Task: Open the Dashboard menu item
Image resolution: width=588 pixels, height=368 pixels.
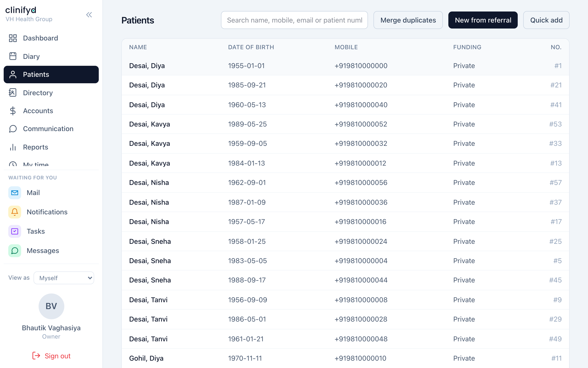Action: [x=51, y=38]
